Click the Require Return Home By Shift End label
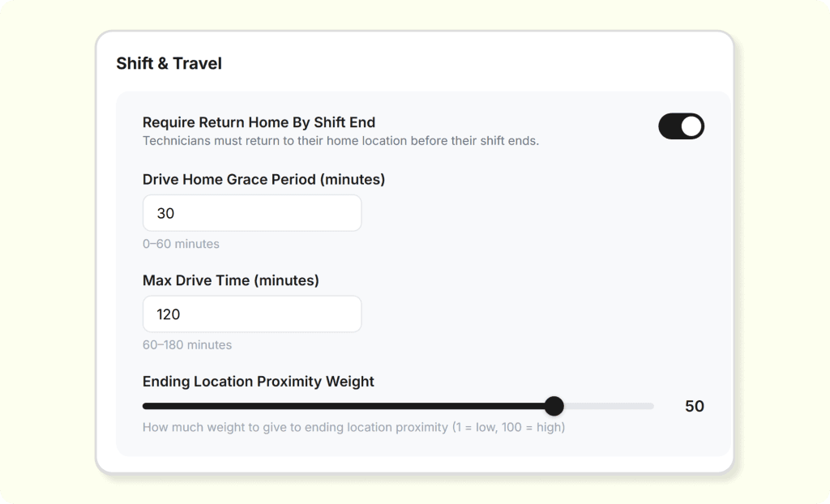The height and width of the screenshot is (504, 830). tap(259, 122)
